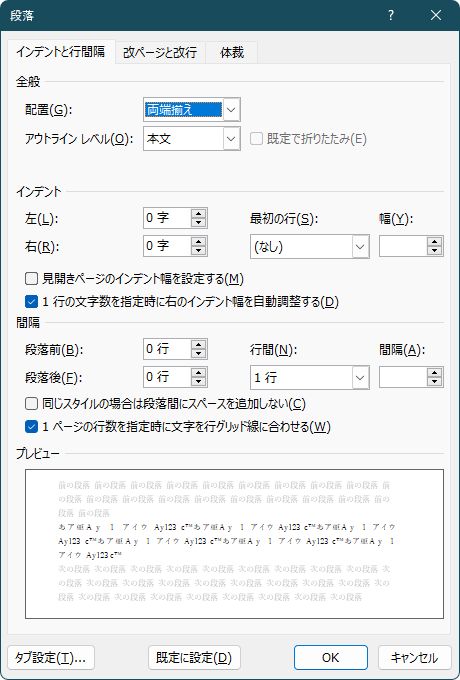This screenshot has height=680, width=460.
Task: Enable 見開きページのインデント幅を設定する checkbox
Action: pyautogui.click(x=31, y=278)
